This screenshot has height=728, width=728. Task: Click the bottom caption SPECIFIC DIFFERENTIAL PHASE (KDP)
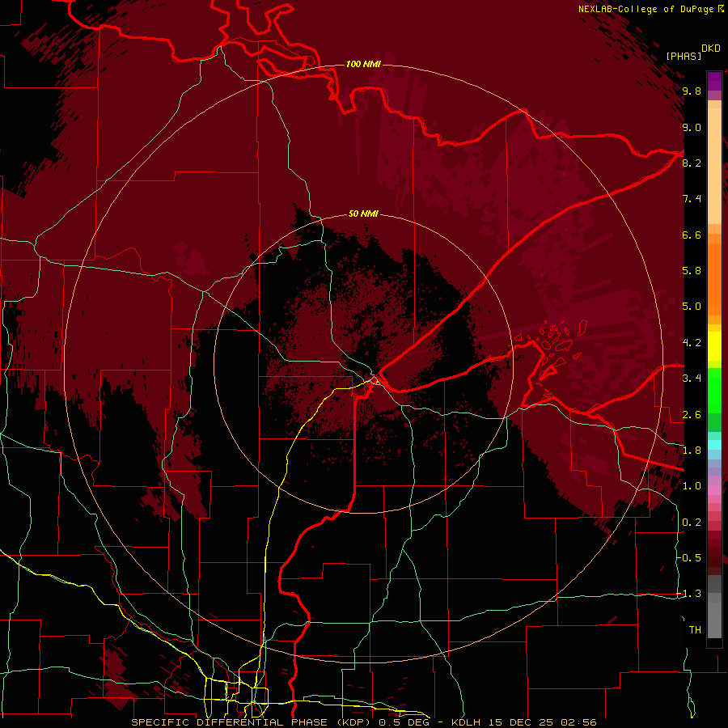tap(251, 722)
